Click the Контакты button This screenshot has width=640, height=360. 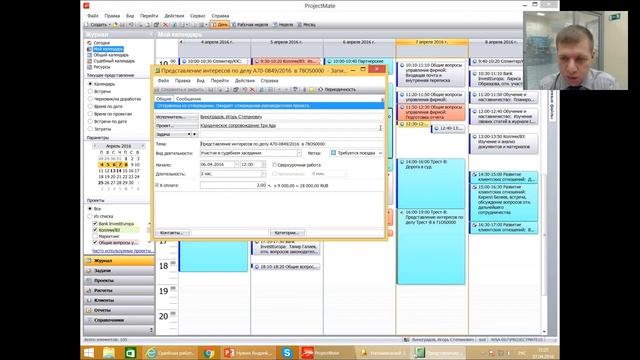click(172, 233)
